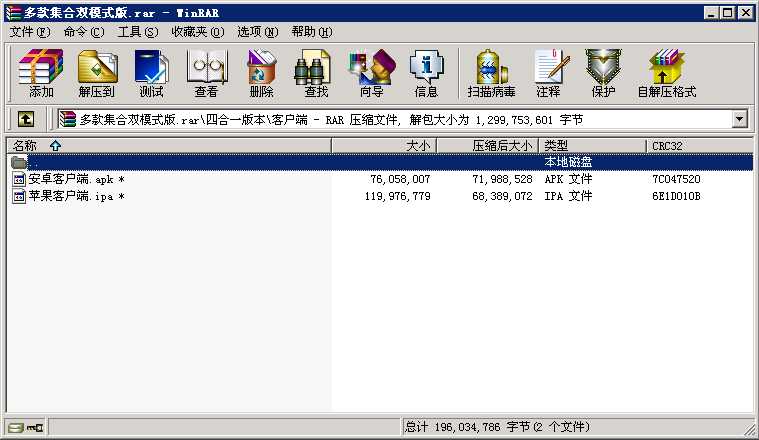Click CRC value 6E1D010B
Image resolution: width=759 pixels, height=440 pixels.
pos(676,196)
